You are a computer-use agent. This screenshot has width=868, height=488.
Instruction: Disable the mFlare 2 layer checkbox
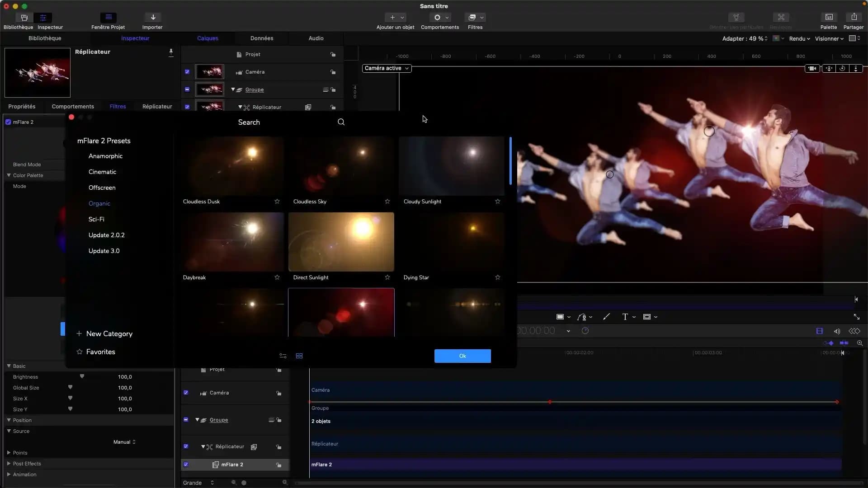186,465
